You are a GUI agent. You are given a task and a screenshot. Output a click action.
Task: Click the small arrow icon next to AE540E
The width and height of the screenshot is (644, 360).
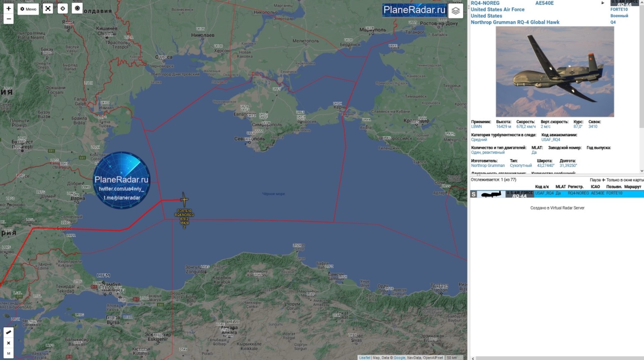(x=602, y=3)
